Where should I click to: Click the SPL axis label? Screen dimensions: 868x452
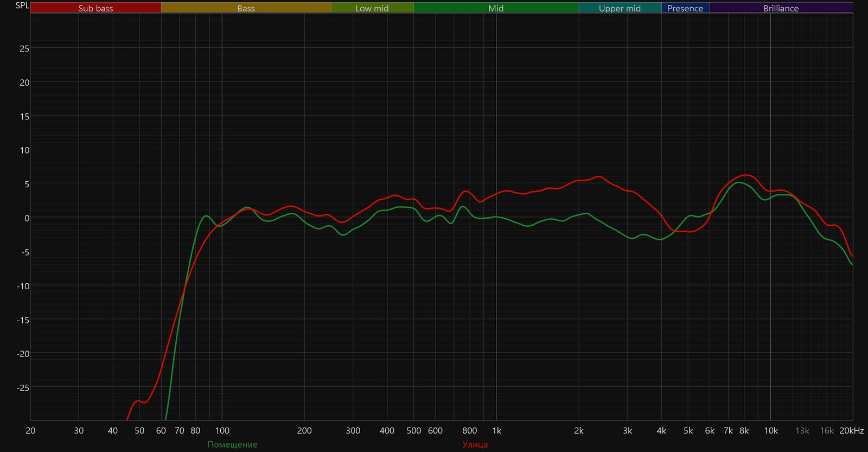click(22, 5)
